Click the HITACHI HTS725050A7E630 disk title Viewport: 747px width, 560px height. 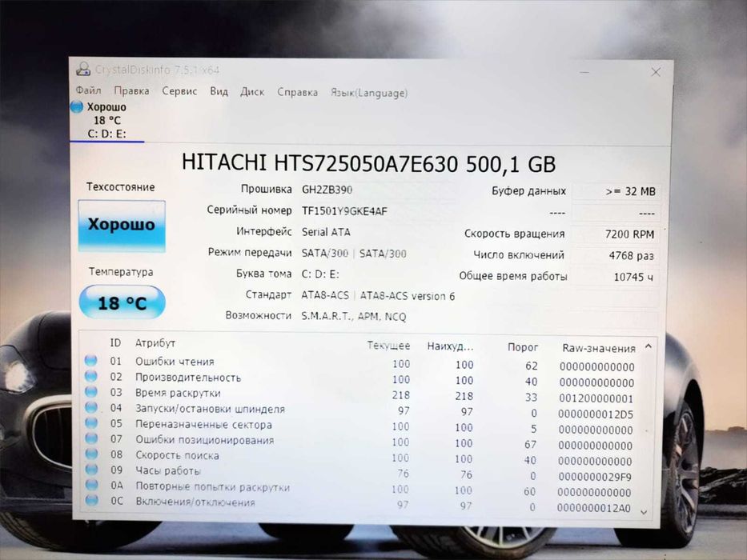(368, 163)
